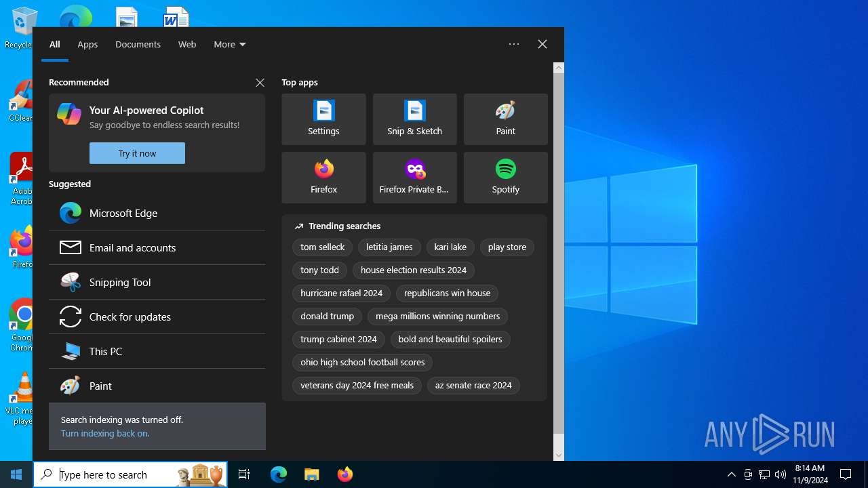Close the search panel
The image size is (868, 488).
click(542, 44)
